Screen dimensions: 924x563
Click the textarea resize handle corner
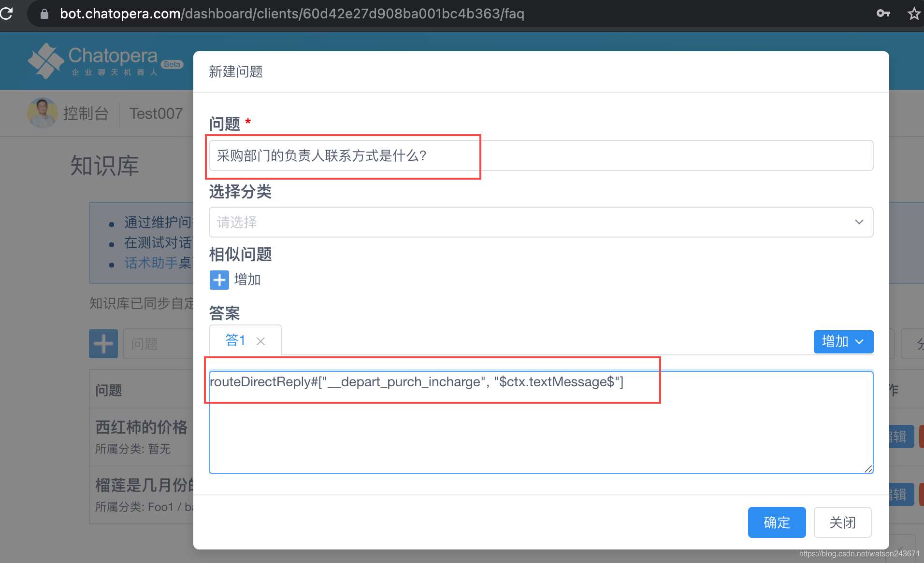tap(868, 469)
